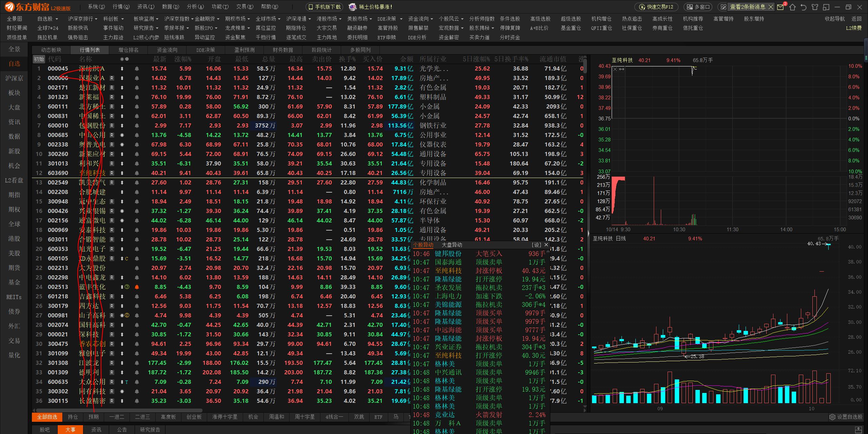Open the 分析(A) menu
The width and height of the screenshot is (868, 434).
(195, 7)
